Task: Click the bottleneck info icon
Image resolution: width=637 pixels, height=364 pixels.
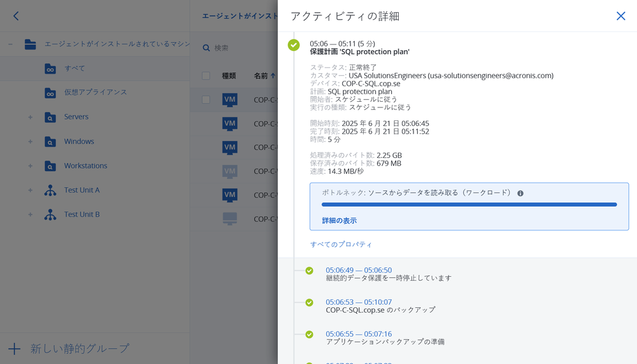Action: (x=520, y=193)
